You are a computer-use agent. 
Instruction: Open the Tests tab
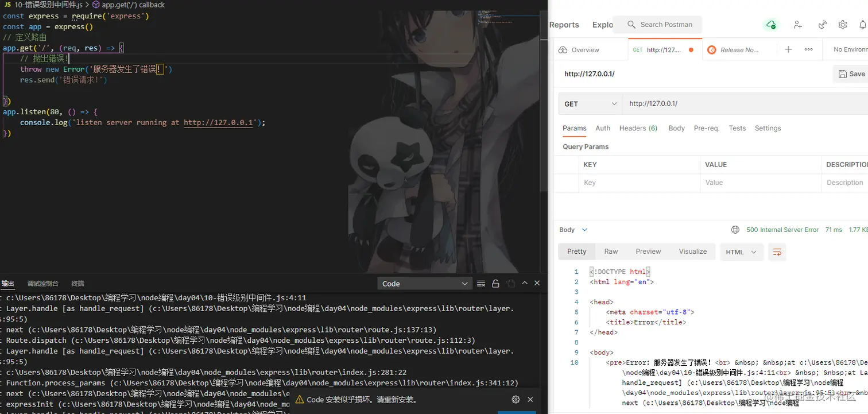pyautogui.click(x=737, y=128)
